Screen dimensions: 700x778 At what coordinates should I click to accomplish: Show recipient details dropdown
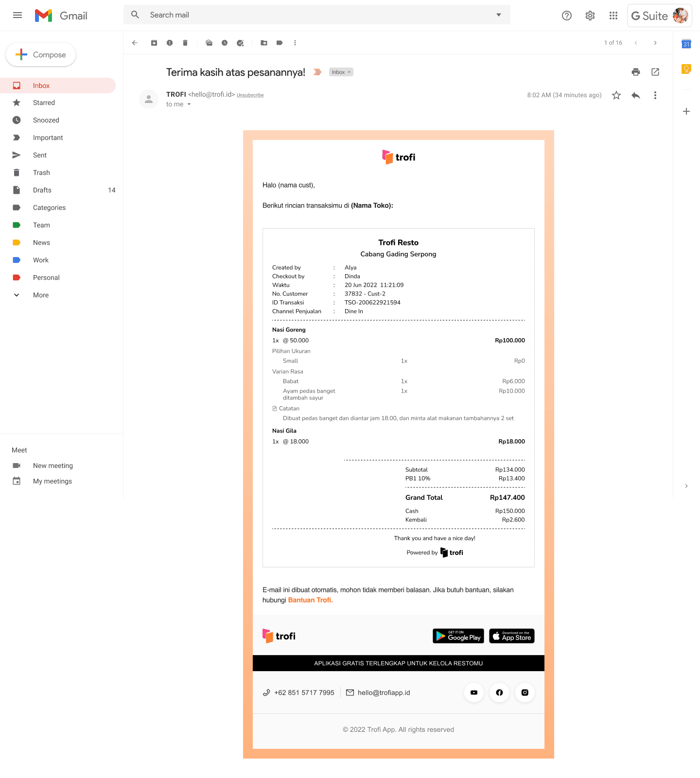click(189, 104)
